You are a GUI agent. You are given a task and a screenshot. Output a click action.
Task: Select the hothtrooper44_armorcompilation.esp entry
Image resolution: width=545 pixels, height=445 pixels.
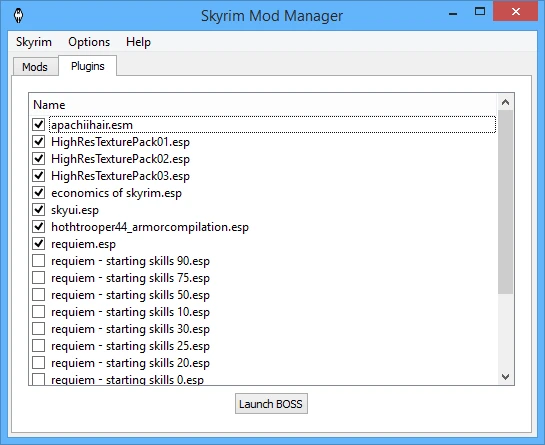[150, 227]
